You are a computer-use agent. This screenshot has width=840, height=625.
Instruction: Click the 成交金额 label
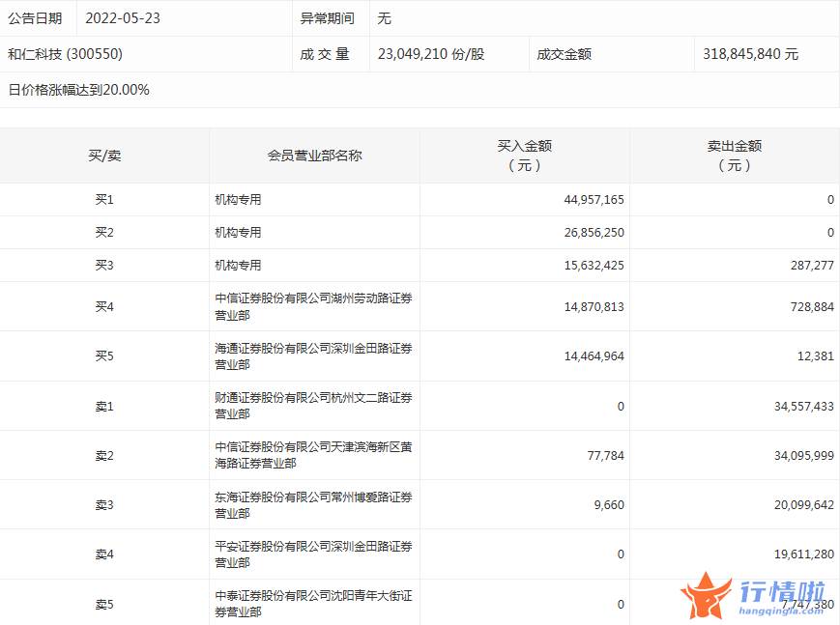565,54
